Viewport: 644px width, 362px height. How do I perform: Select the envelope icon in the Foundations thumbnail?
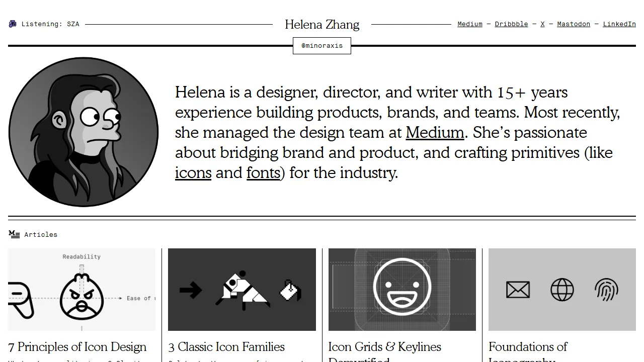(x=518, y=290)
